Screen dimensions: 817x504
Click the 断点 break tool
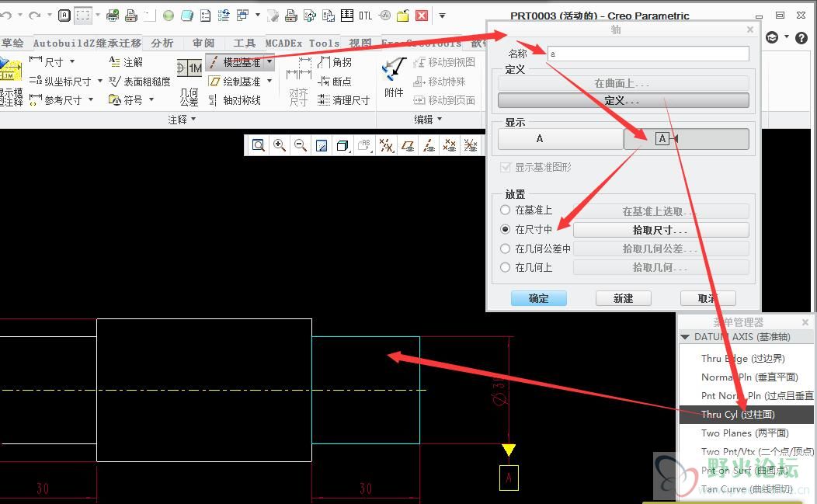pyautogui.click(x=335, y=82)
